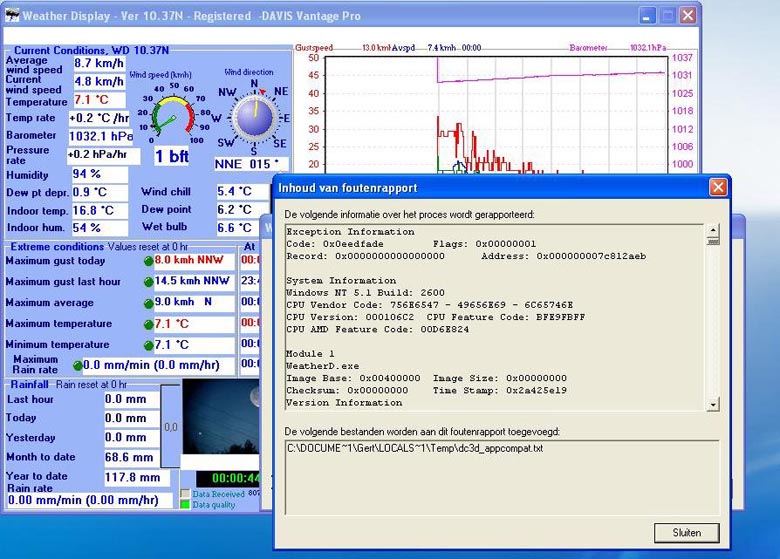
Task: Click the Exception Information text line
Action: pyautogui.click(x=350, y=232)
